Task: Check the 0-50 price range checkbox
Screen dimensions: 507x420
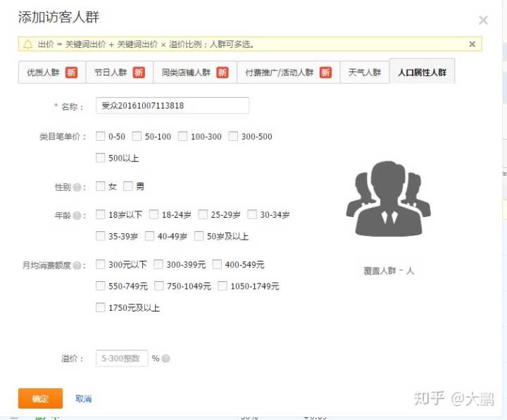Action: coord(101,137)
